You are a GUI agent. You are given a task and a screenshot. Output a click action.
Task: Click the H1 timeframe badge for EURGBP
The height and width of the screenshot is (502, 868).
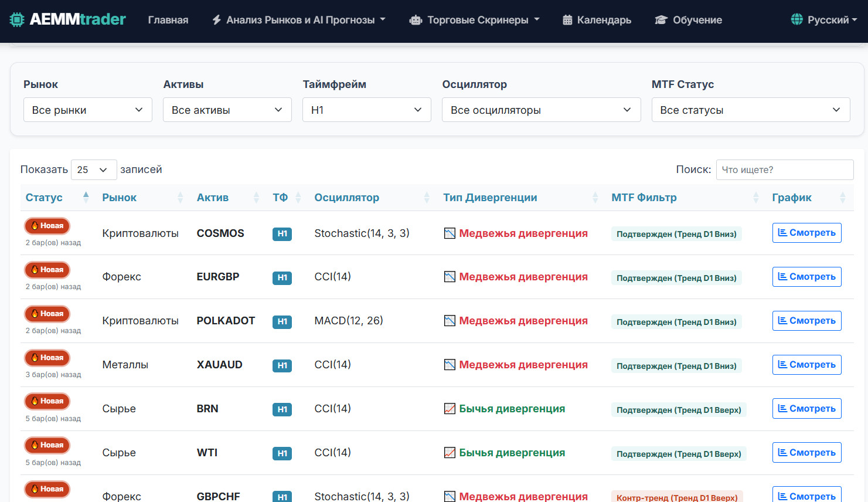pos(282,278)
